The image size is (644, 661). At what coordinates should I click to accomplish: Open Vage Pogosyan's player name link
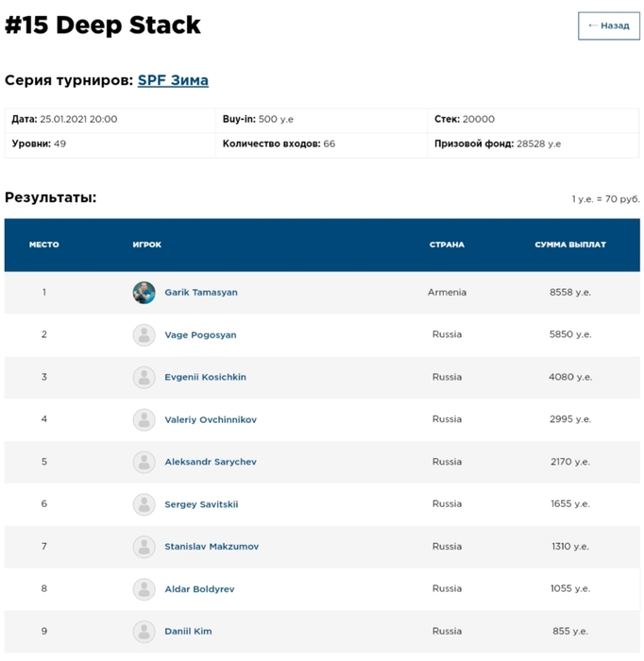coord(200,334)
